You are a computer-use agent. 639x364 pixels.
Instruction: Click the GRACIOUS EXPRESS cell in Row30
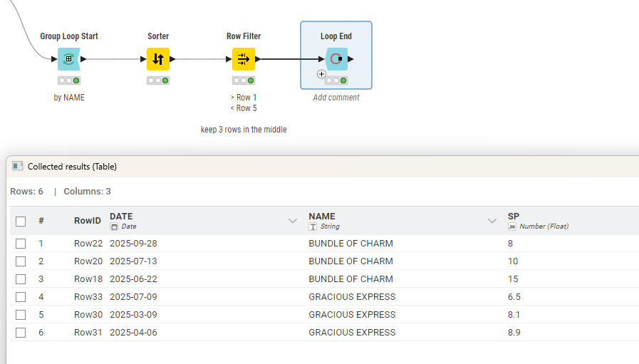point(352,315)
